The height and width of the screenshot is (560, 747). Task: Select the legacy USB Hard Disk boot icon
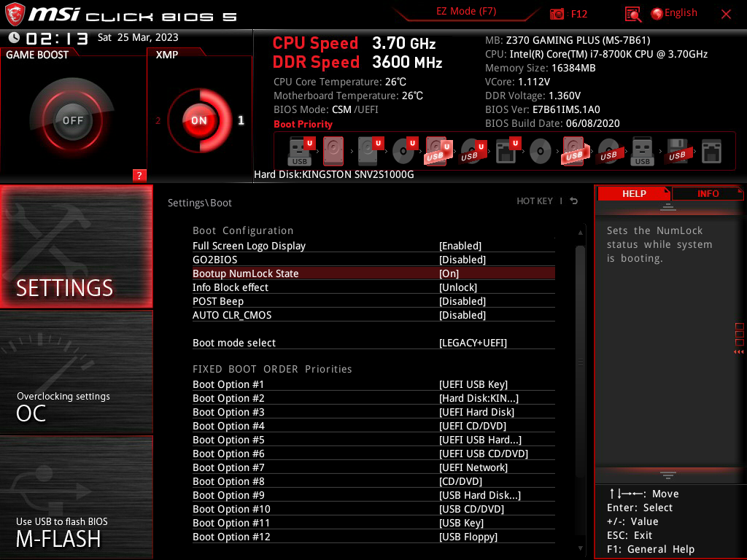[575, 151]
